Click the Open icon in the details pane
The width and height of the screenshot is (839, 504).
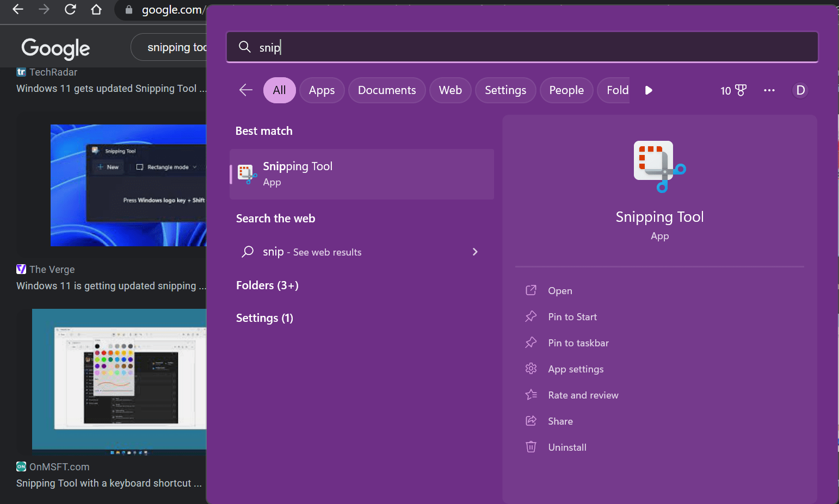coord(531,290)
